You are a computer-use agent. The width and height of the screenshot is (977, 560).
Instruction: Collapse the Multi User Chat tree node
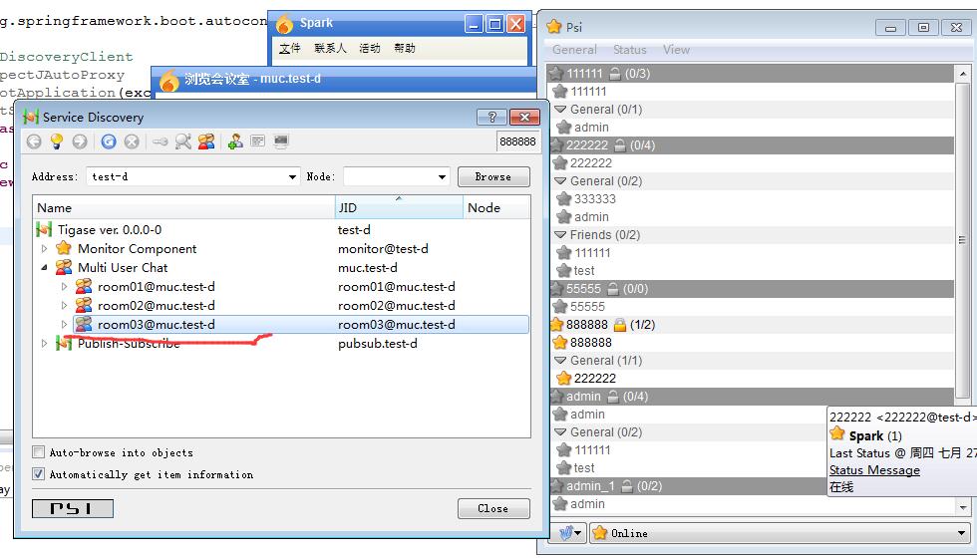coord(44,267)
